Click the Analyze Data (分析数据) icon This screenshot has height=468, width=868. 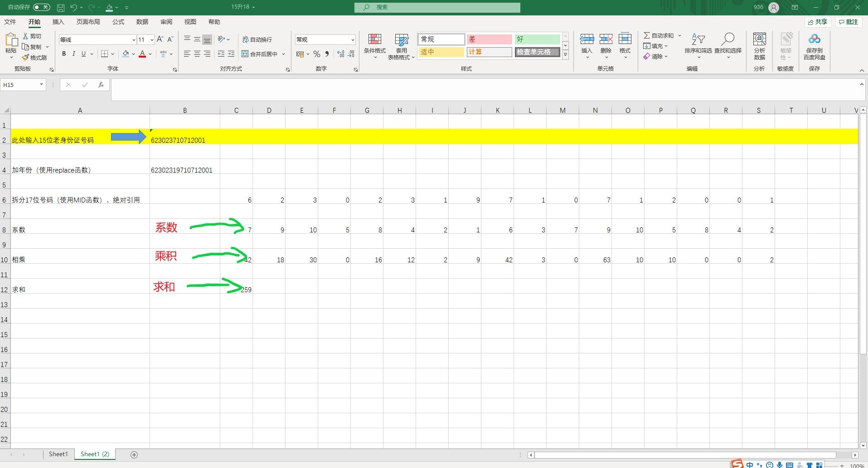759,45
